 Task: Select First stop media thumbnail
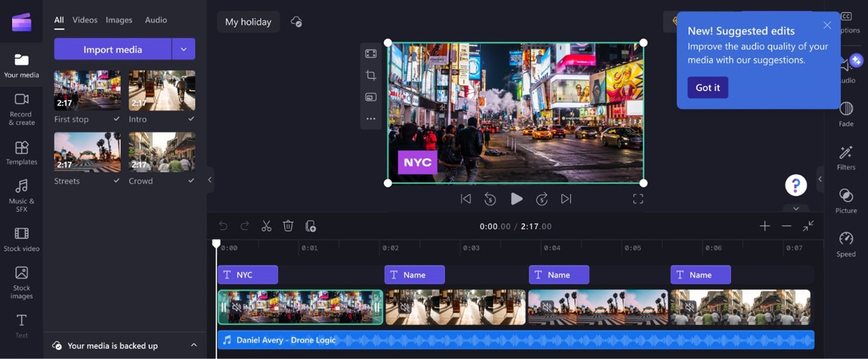[x=87, y=91]
